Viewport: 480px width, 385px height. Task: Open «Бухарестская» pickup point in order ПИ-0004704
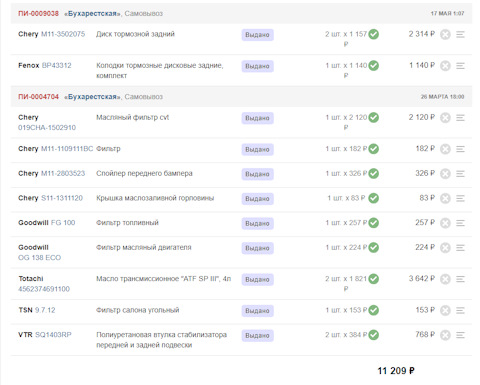click(x=92, y=97)
